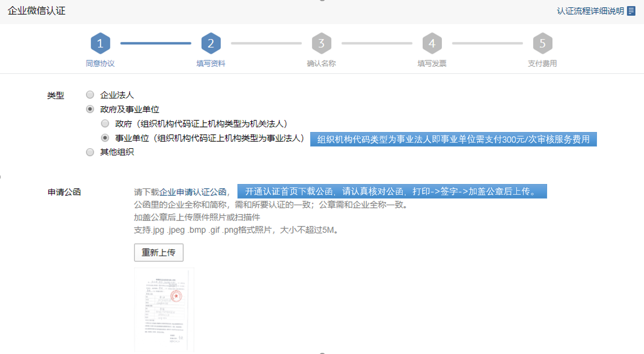
Task: Click the text 加盖公章后上传原件照片或扫描件
Action: [197, 218]
